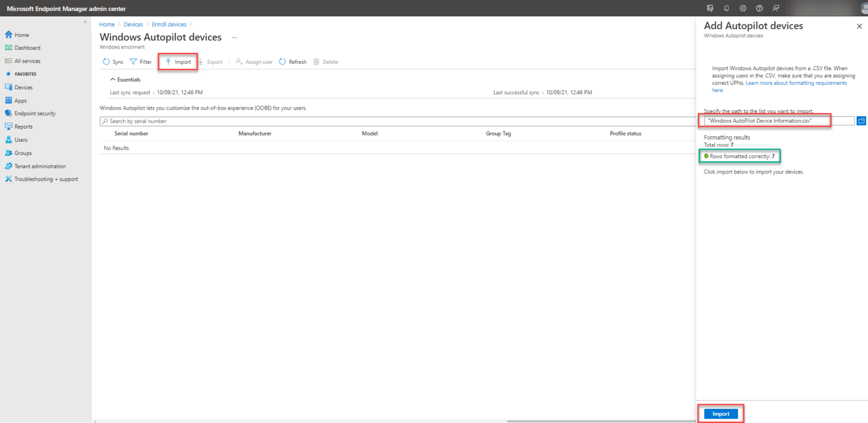Open the Filter options
Viewport: 868px width, 423px height.
(x=140, y=62)
